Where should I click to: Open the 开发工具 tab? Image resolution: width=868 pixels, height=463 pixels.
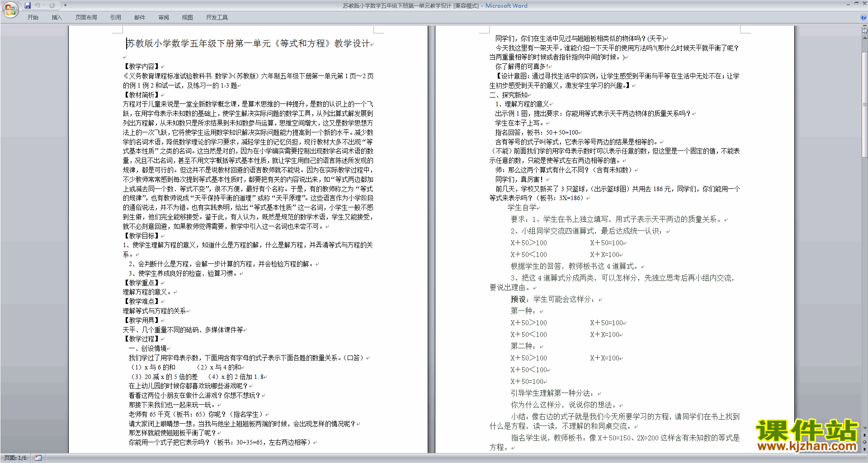point(217,18)
